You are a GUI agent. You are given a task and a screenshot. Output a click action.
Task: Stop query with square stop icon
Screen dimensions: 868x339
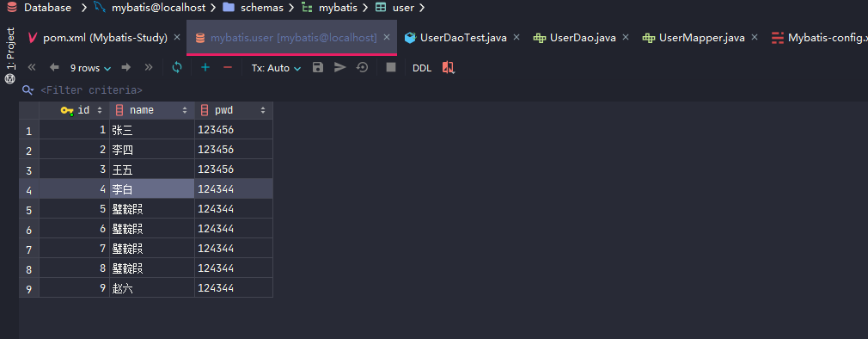(391, 68)
